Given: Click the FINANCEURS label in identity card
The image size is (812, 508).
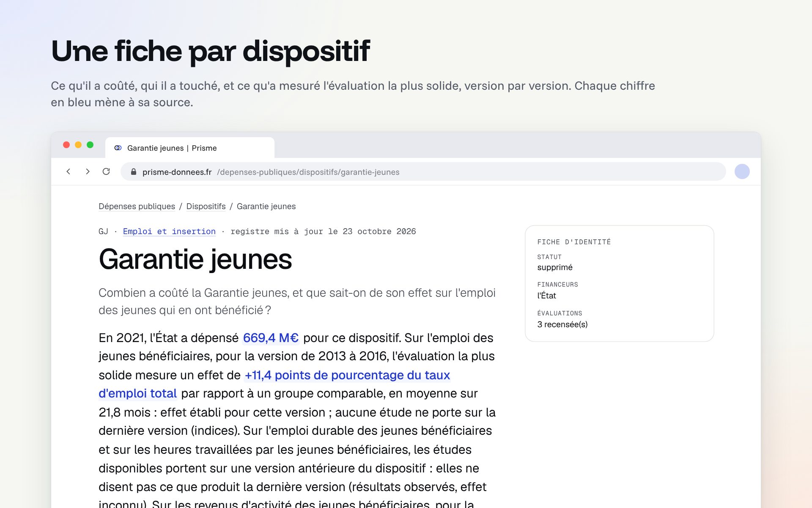Looking at the screenshot, I should click(557, 284).
